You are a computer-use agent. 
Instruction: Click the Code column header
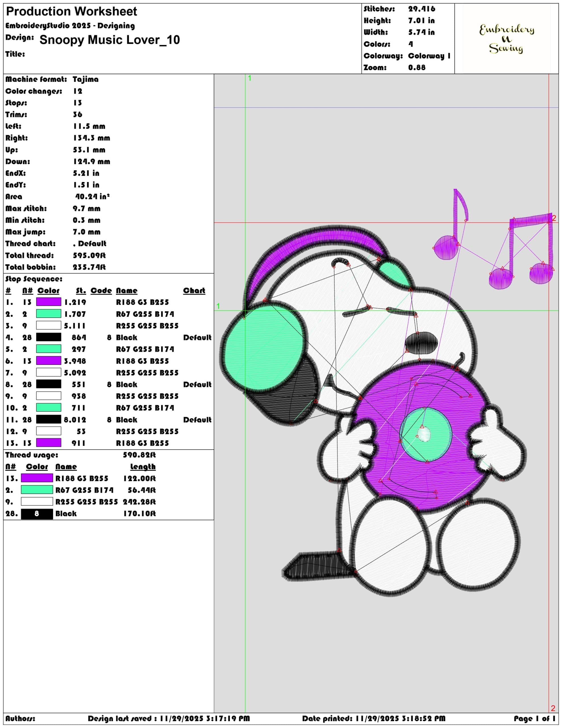[101, 290]
